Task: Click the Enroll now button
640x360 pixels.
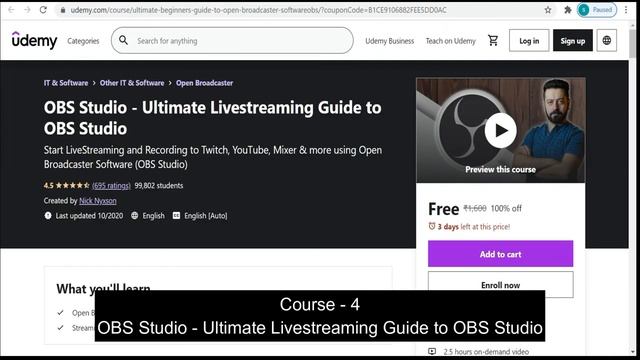Action: click(500, 285)
